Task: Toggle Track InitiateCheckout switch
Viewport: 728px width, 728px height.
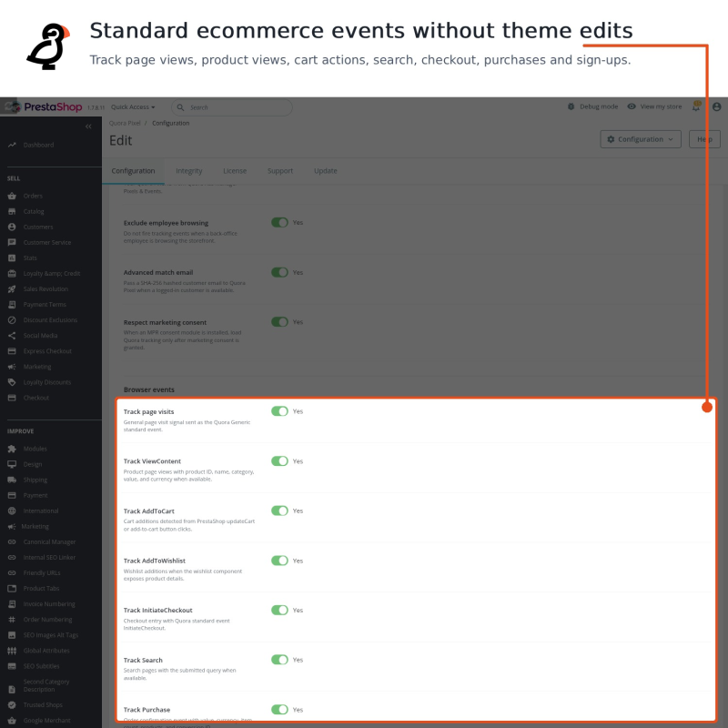Action: click(x=279, y=610)
